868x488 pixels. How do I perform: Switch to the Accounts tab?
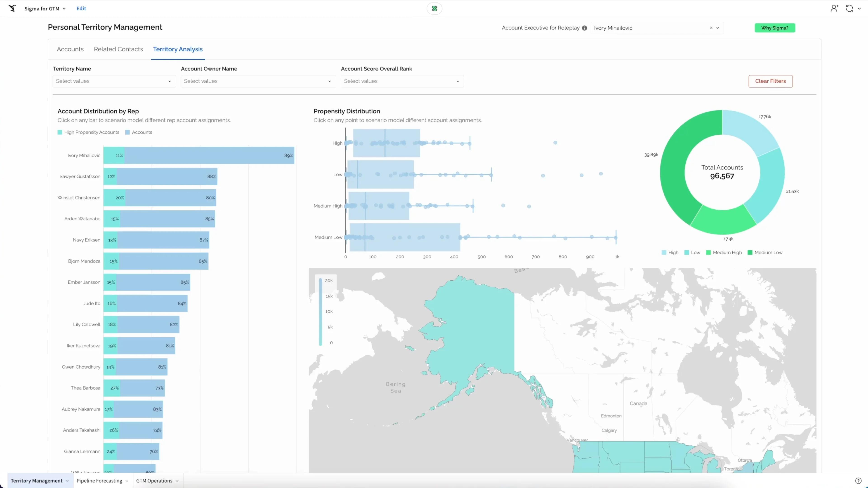70,49
